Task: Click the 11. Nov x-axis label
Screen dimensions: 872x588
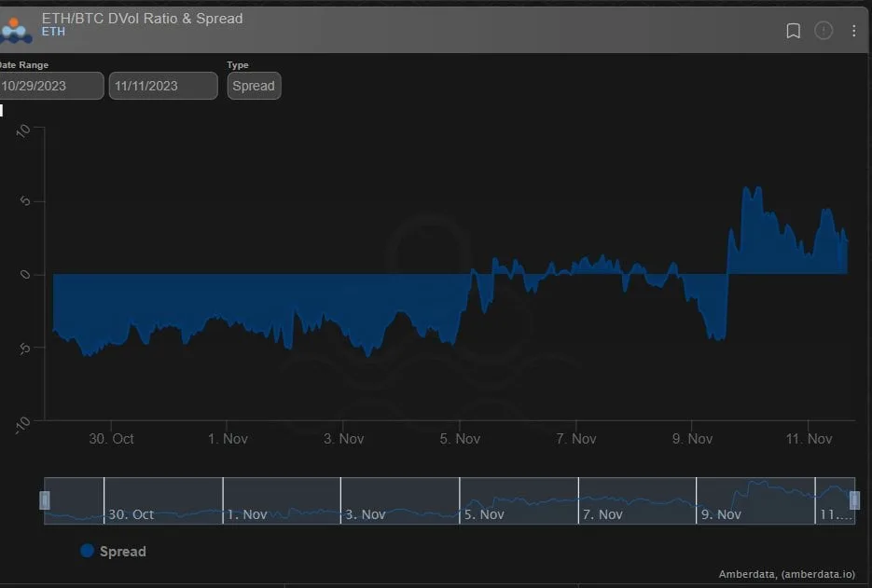Action: (x=809, y=439)
